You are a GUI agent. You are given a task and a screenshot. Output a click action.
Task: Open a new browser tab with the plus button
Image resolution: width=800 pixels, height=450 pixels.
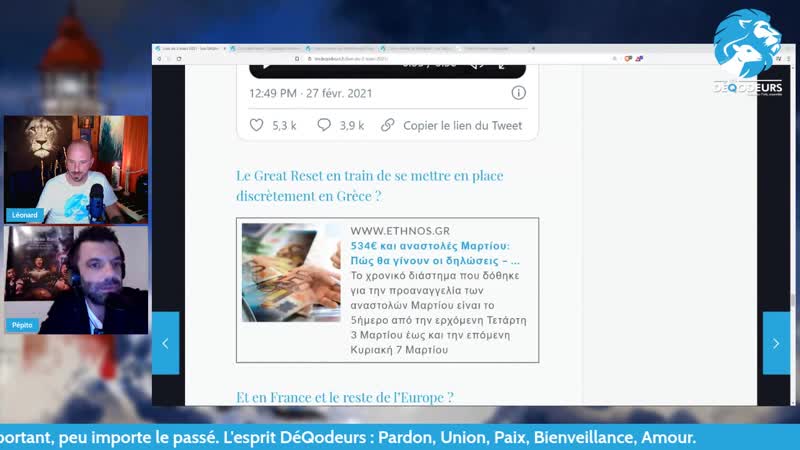coord(533,48)
